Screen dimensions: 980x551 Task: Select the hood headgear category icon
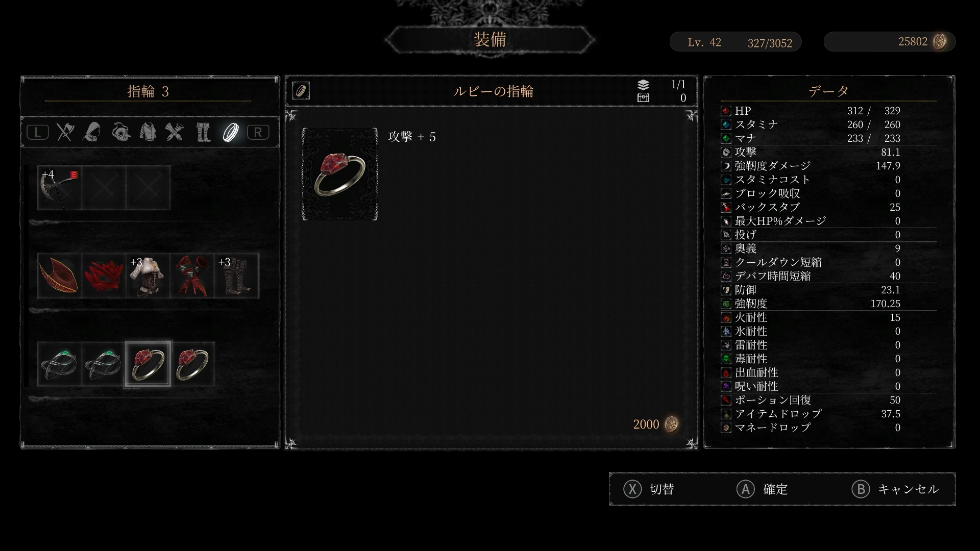point(92,132)
